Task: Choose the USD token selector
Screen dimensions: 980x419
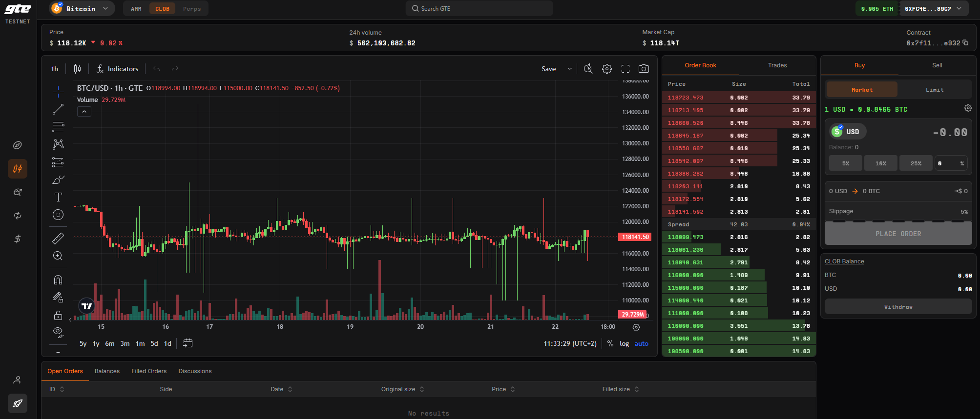Action: coord(848,132)
